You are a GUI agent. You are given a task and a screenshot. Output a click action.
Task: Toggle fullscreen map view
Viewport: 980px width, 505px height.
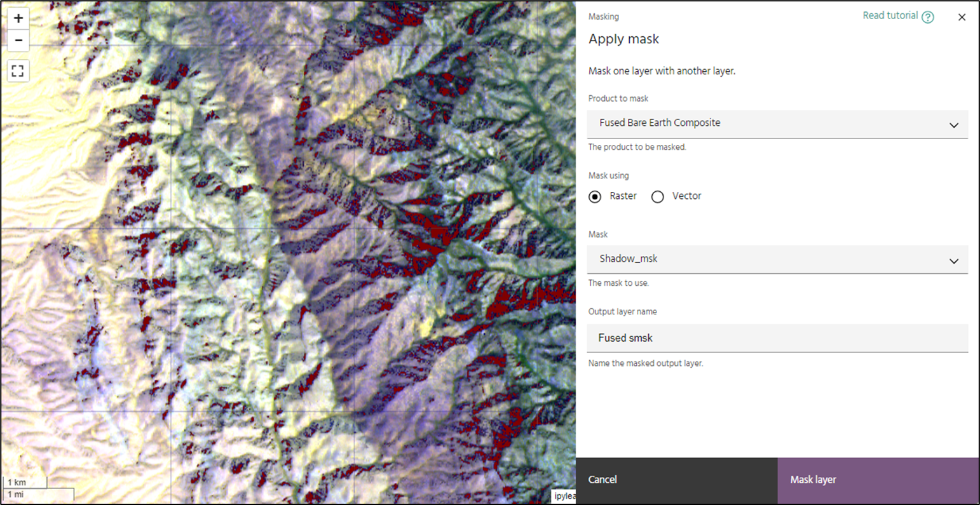[18, 71]
